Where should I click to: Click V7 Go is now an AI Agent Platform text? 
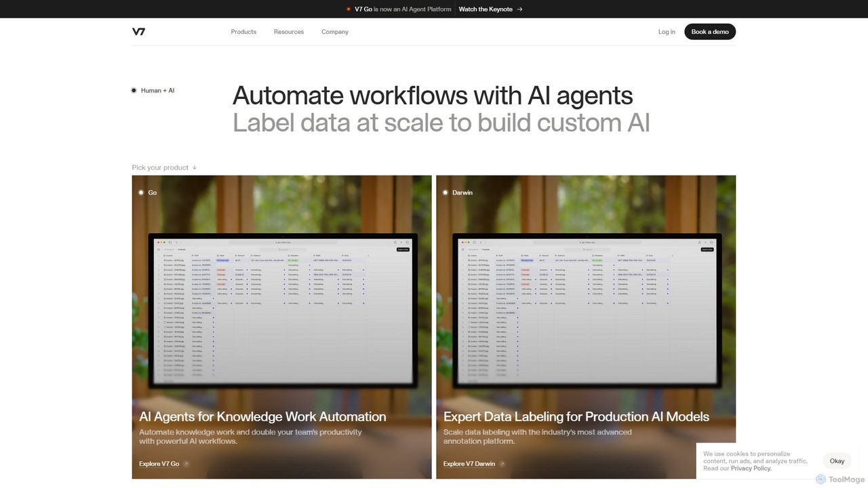click(403, 9)
